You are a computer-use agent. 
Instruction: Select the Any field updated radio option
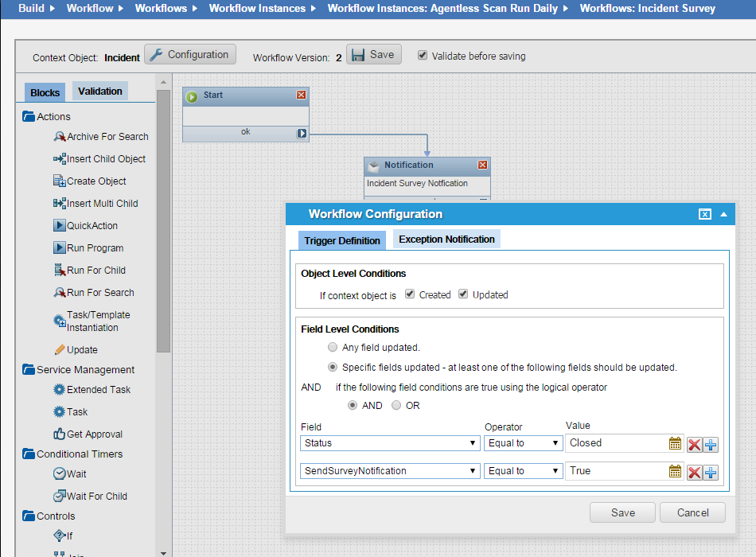click(x=333, y=347)
